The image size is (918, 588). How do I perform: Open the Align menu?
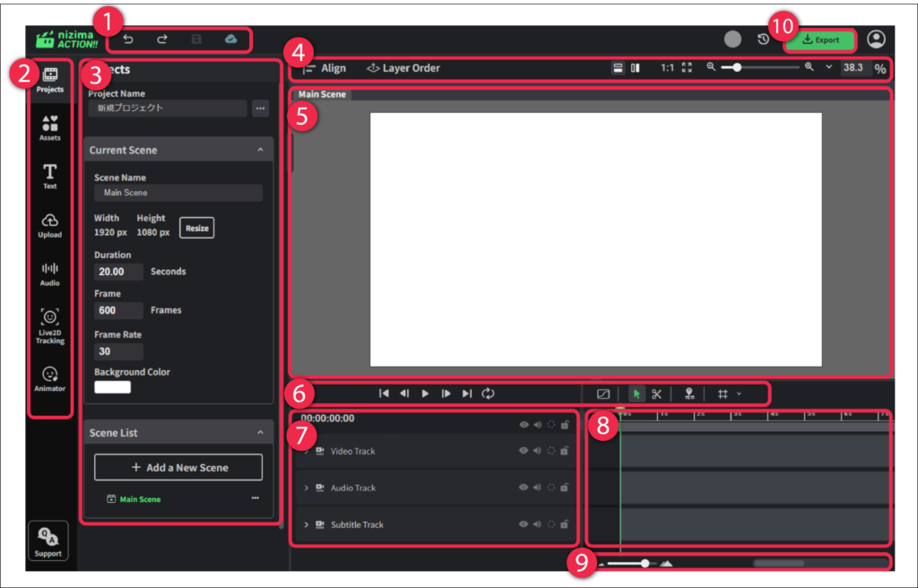[325, 68]
